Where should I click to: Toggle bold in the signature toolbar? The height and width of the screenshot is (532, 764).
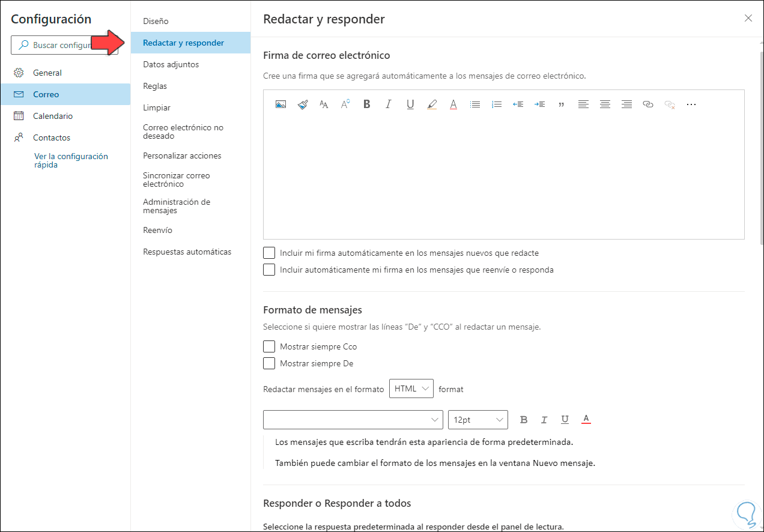coord(367,104)
